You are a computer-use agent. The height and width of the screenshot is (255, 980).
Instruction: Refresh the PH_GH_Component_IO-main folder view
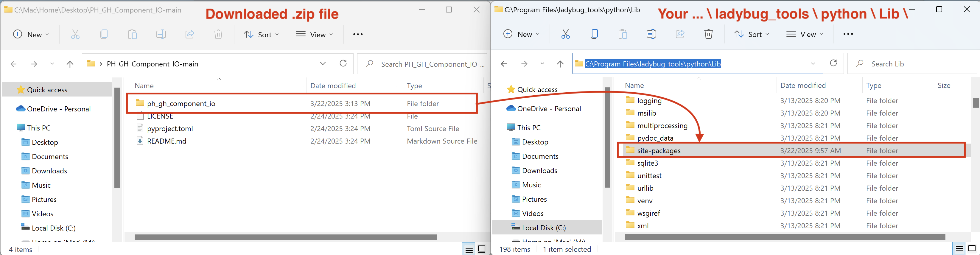pos(343,63)
